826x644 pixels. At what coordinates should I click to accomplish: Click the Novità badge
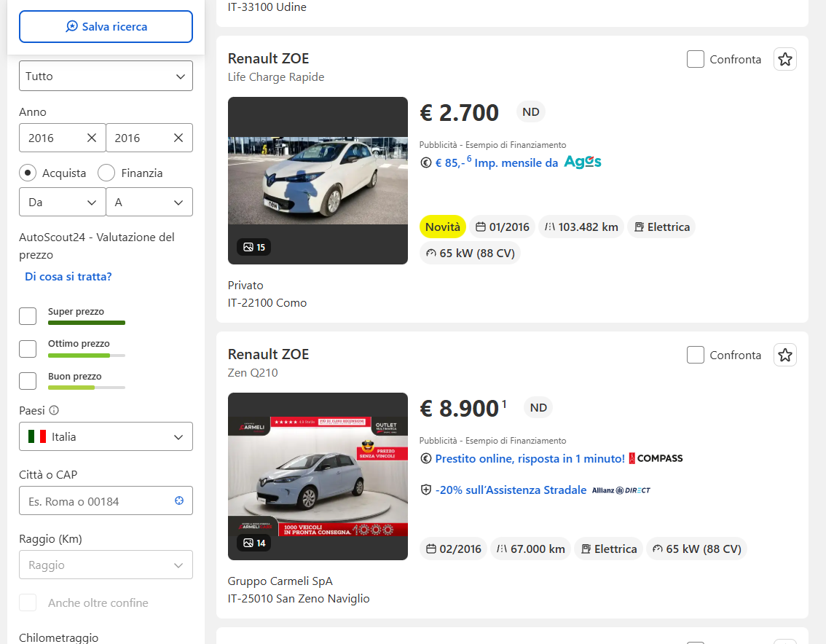pos(443,227)
